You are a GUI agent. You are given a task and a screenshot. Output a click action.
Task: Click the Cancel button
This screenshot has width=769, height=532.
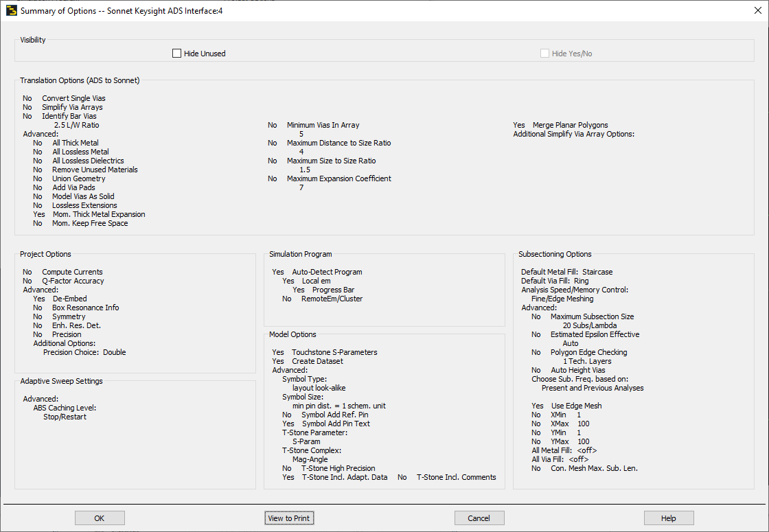click(479, 518)
